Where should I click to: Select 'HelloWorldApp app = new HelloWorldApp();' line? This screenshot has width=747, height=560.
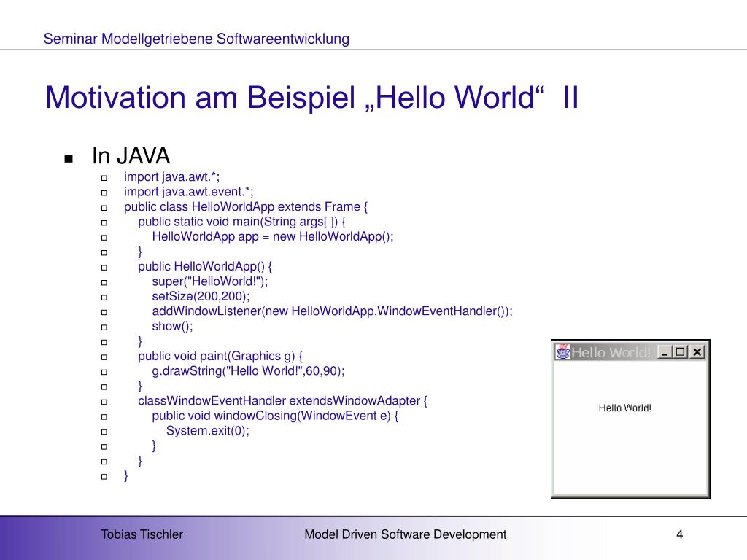tap(273, 237)
